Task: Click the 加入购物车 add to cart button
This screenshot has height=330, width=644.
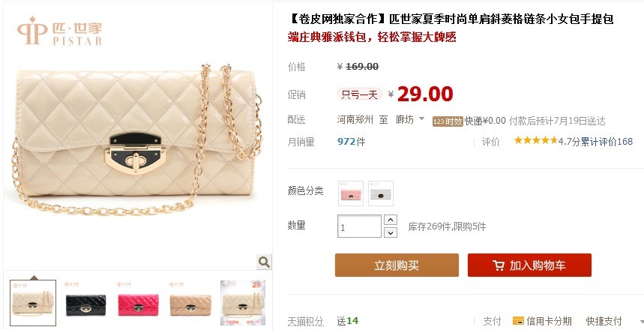Action: (x=529, y=265)
